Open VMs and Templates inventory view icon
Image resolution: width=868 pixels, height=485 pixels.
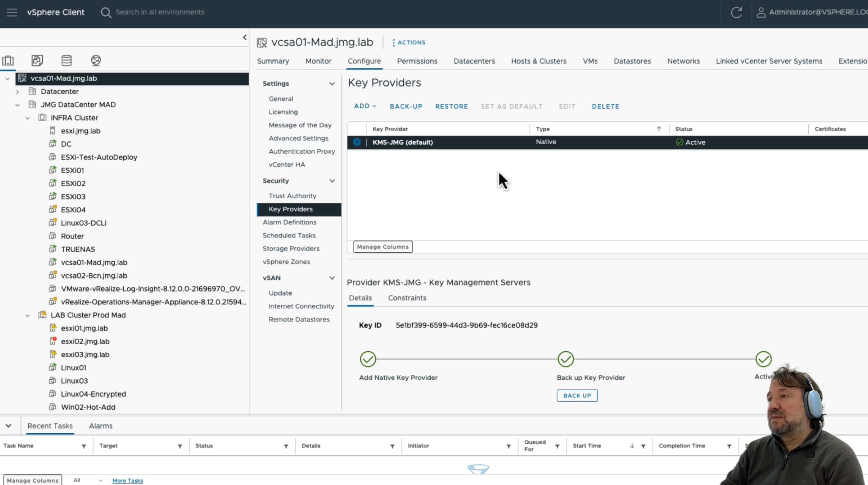pos(37,60)
